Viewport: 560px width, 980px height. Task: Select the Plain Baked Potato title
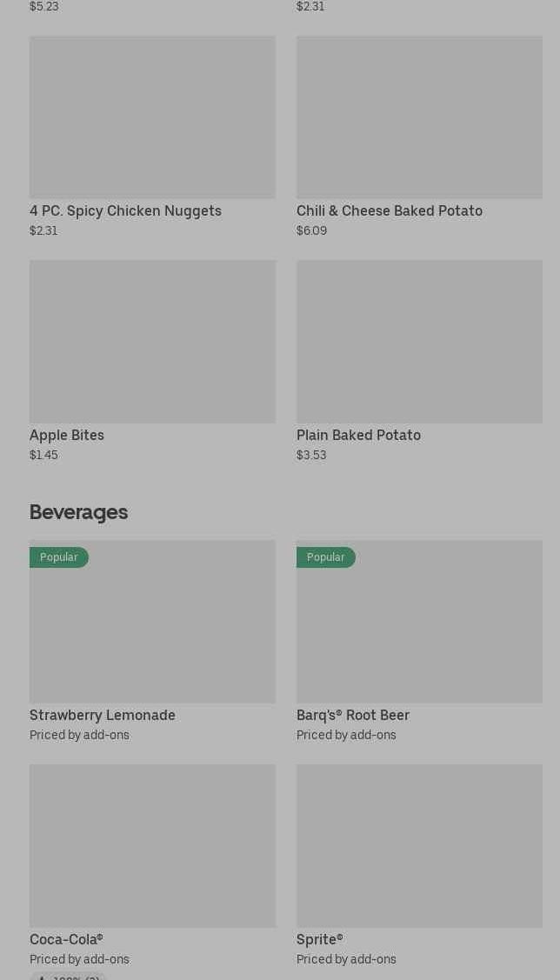[x=358, y=435]
